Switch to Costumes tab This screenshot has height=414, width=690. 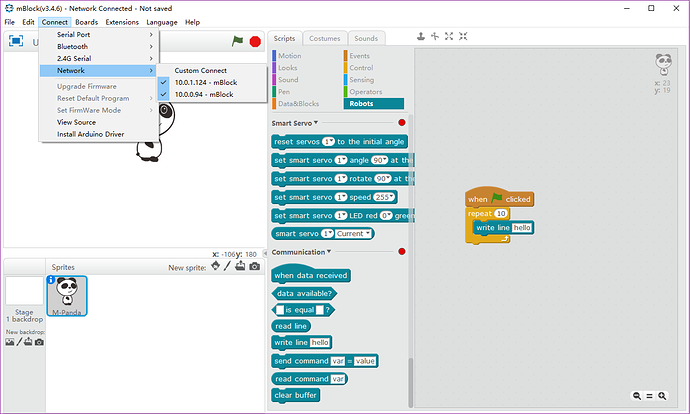325,38
